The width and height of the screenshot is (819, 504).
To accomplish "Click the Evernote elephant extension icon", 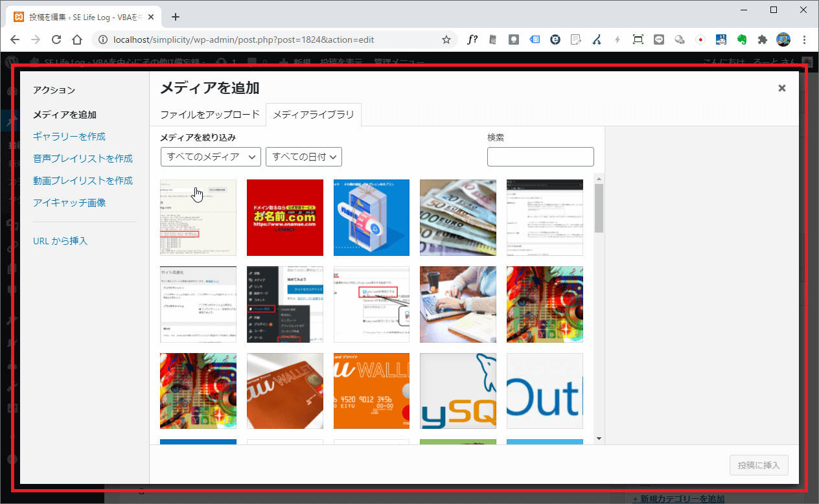I will (x=742, y=40).
